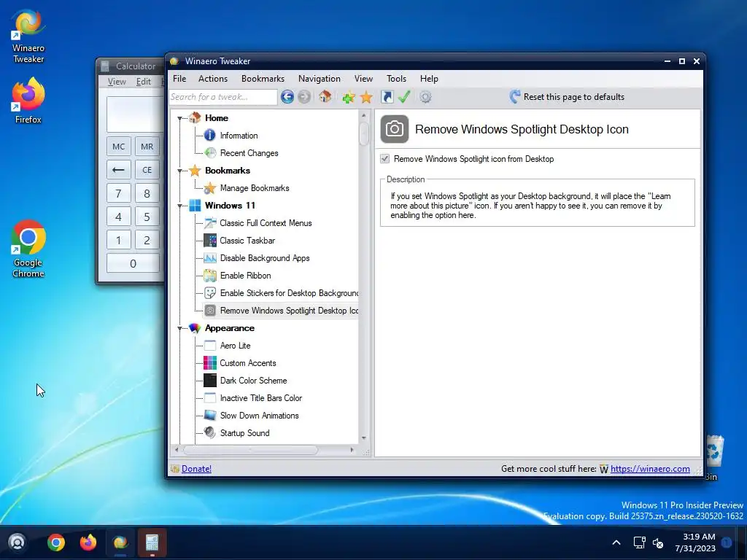Click the clock showing 3:19 AM
This screenshot has height=560, width=747.
click(x=699, y=537)
